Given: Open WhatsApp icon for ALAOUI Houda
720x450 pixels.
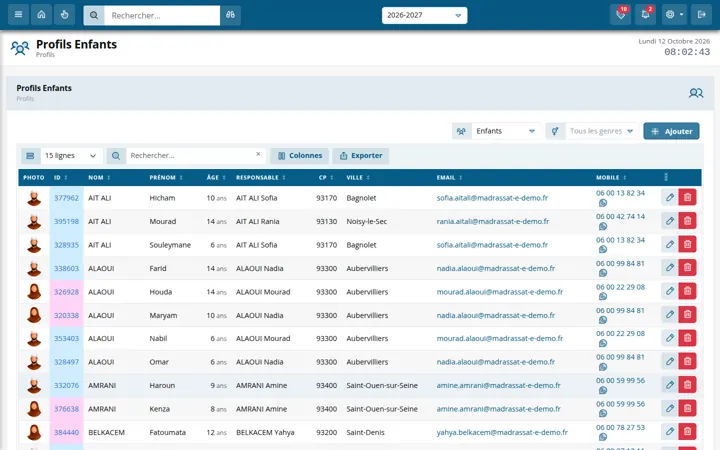Looking at the screenshot, I should (603, 297).
